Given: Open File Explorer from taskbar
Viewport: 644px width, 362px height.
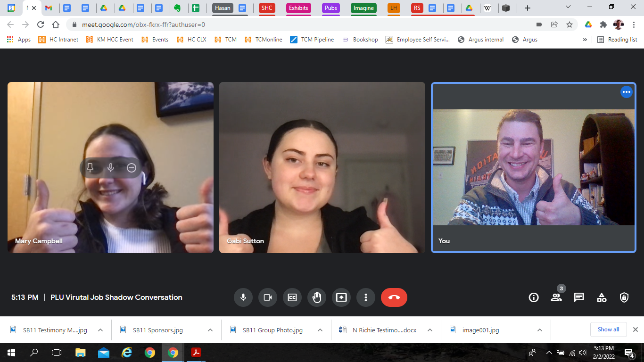Looking at the screenshot, I should (81, 353).
